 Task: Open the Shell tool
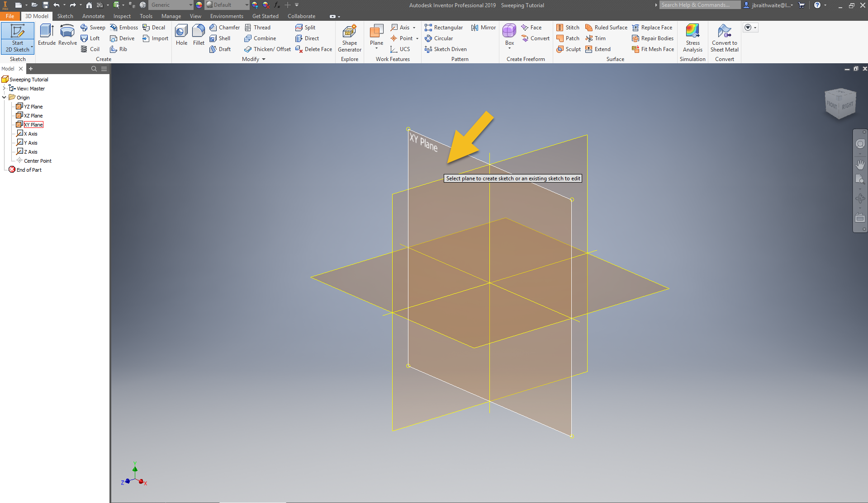[x=221, y=38]
